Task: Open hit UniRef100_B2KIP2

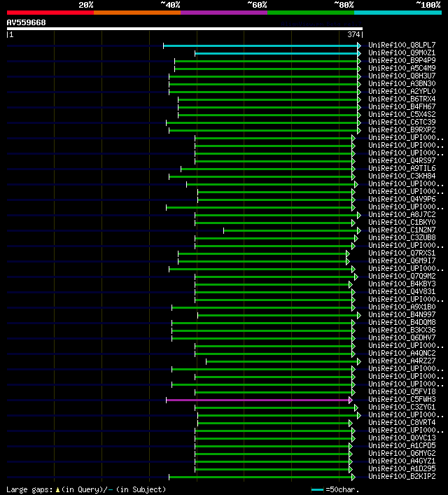Action: [x=402, y=476]
